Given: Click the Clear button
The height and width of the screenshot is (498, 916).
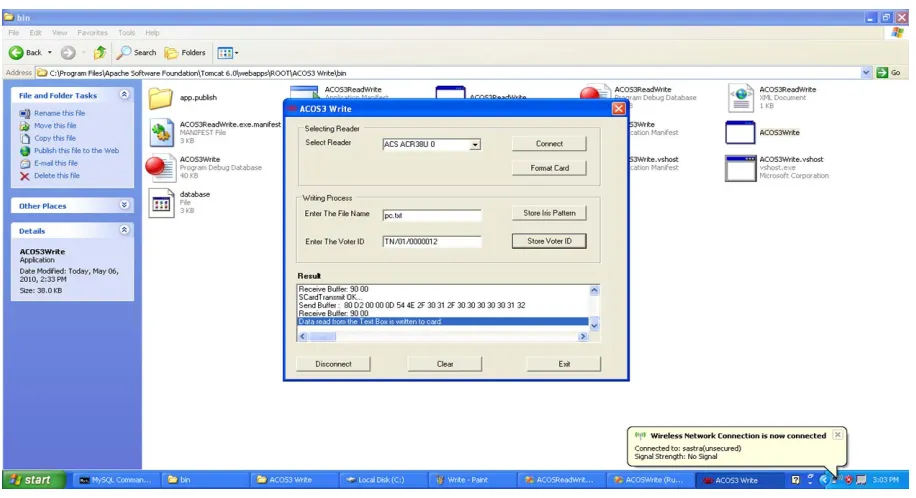Looking at the screenshot, I should [445, 364].
